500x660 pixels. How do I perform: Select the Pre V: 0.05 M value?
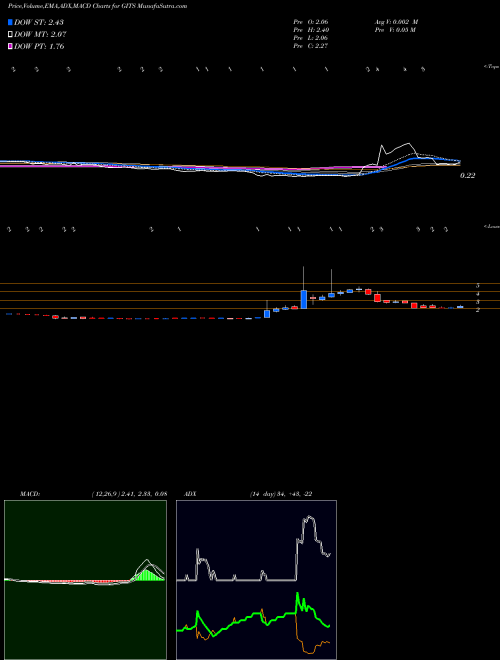[395, 29]
